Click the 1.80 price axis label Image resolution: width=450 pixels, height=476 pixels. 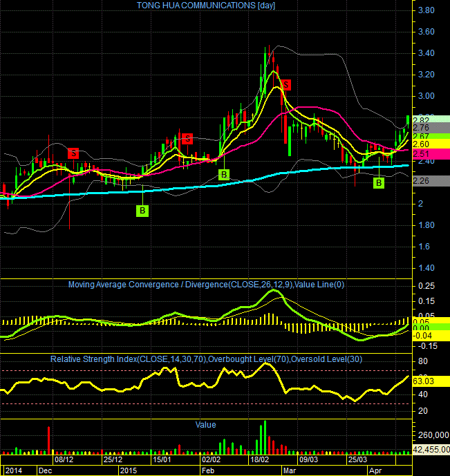tap(426, 225)
